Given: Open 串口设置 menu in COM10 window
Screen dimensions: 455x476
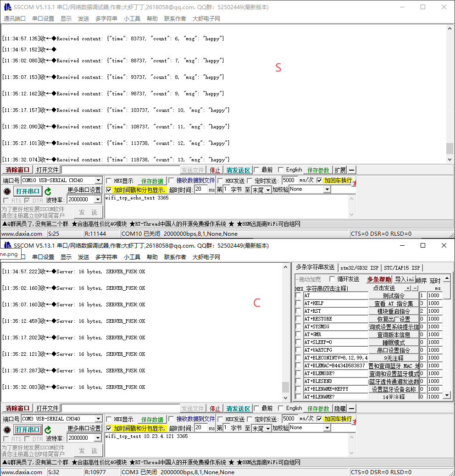Looking at the screenshot, I should (43, 19).
